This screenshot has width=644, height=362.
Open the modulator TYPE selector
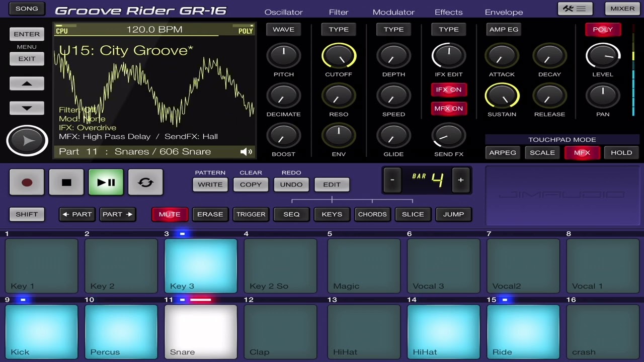click(393, 30)
